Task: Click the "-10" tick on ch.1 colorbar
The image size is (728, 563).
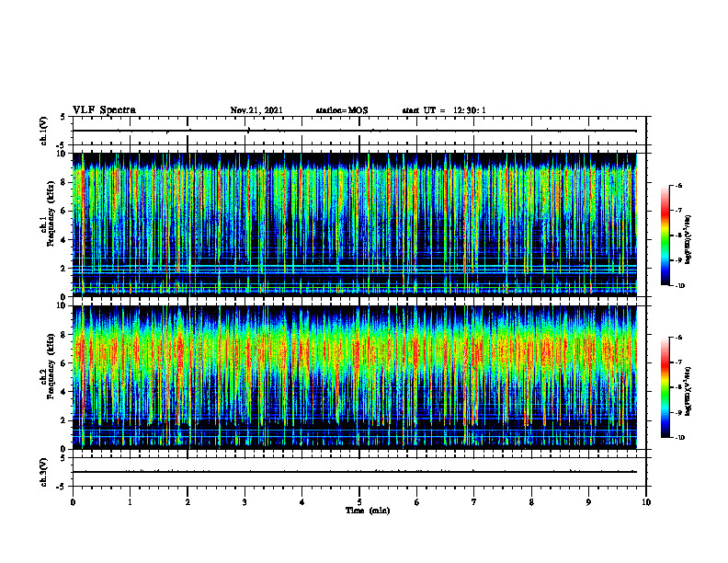Action: coord(679,286)
